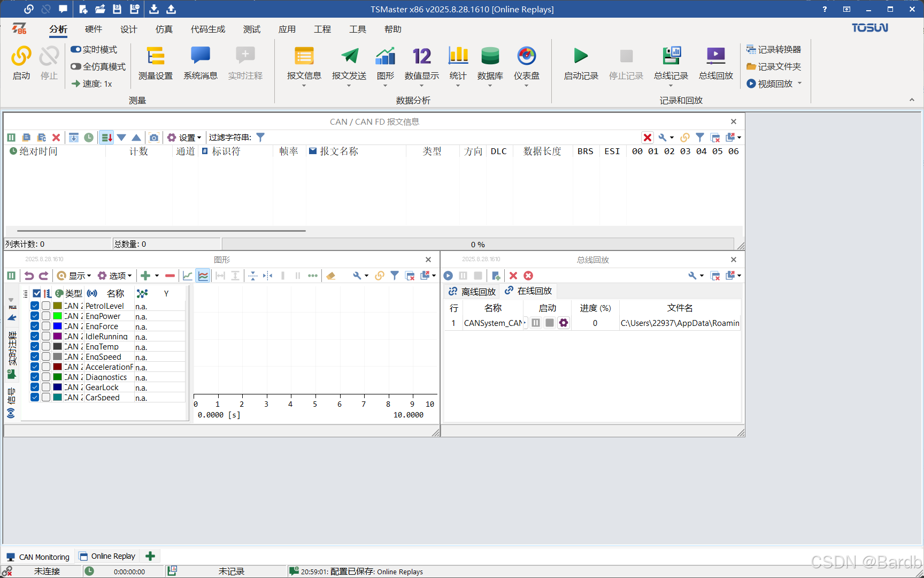Open 记录文件夹 log folder
The height and width of the screenshot is (578, 924).
[x=774, y=66]
